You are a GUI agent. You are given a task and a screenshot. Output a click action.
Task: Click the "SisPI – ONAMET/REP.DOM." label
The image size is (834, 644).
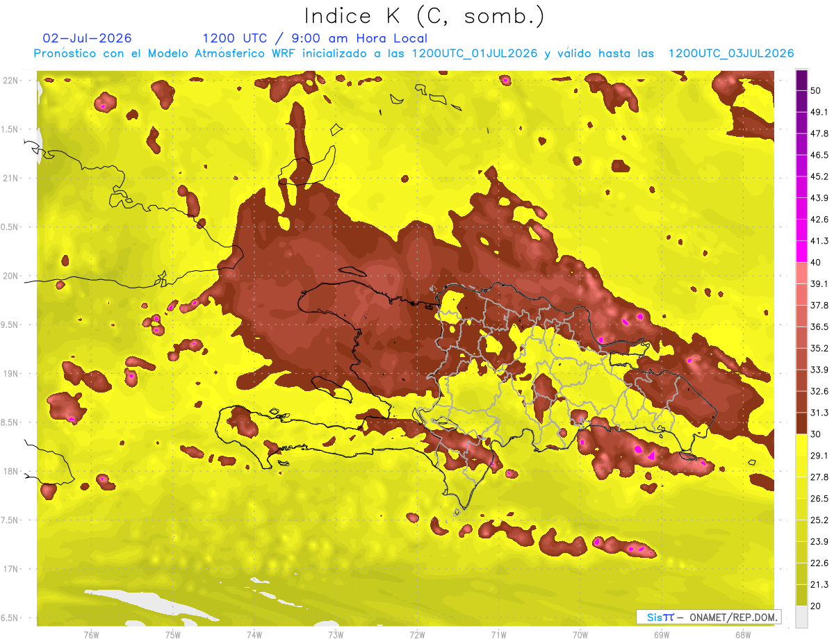coord(710,617)
